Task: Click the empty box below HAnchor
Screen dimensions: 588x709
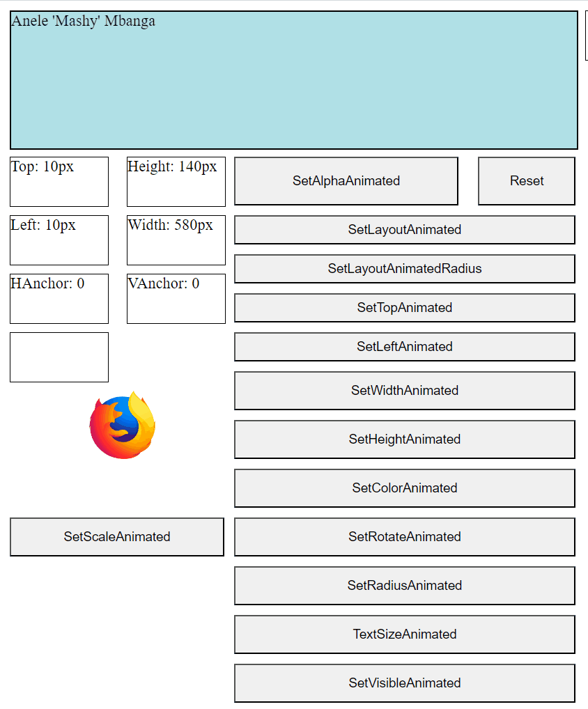Action: [x=59, y=357]
